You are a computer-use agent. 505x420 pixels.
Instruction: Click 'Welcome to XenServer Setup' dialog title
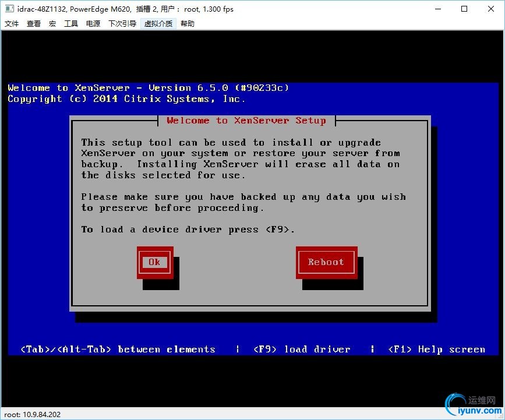pyautogui.click(x=246, y=121)
